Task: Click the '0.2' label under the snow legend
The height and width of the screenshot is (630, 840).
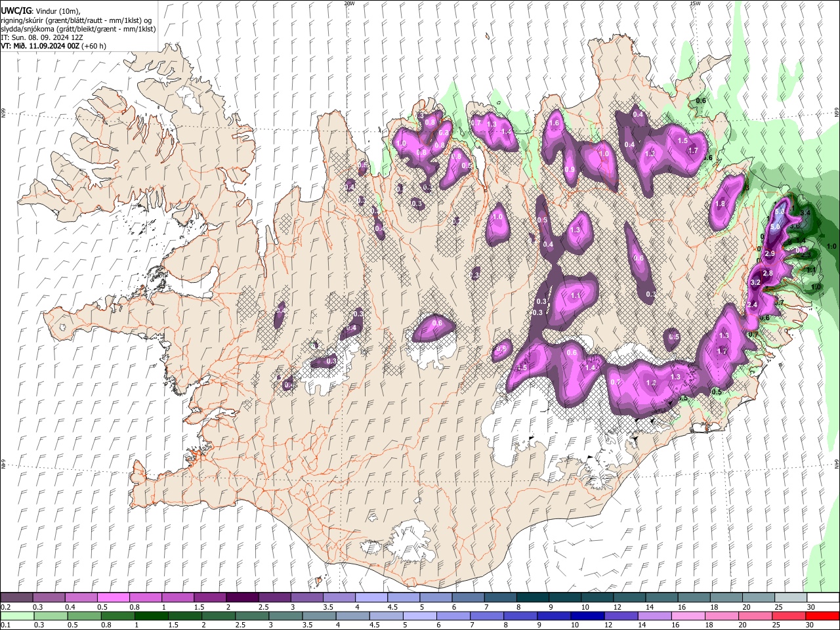Action: point(5,607)
